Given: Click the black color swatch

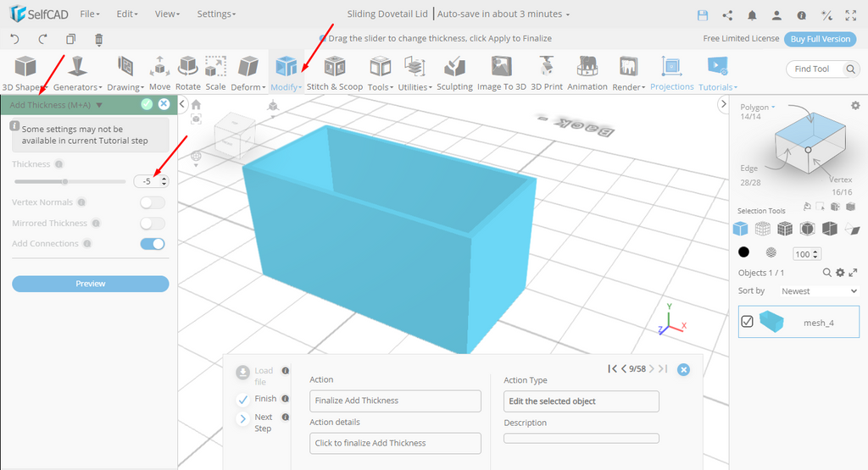Looking at the screenshot, I should click(x=744, y=252).
